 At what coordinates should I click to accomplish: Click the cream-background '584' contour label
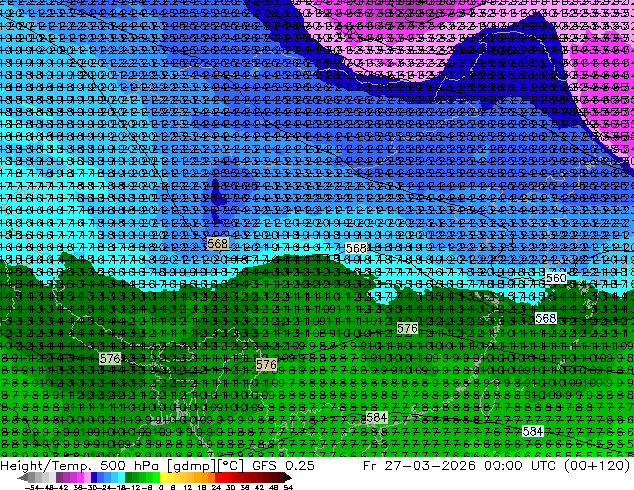click(376, 418)
